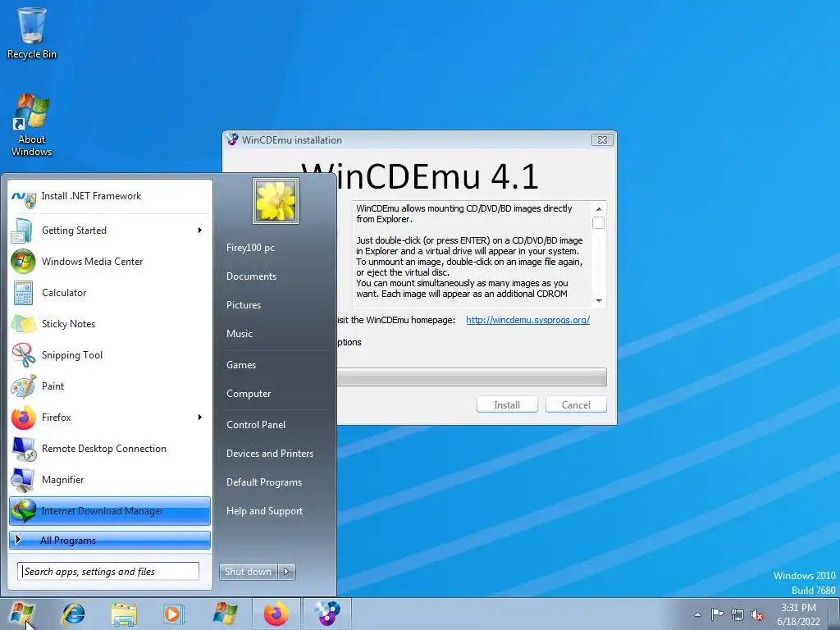
Task: Open the Calculator icon
Action: [24, 293]
